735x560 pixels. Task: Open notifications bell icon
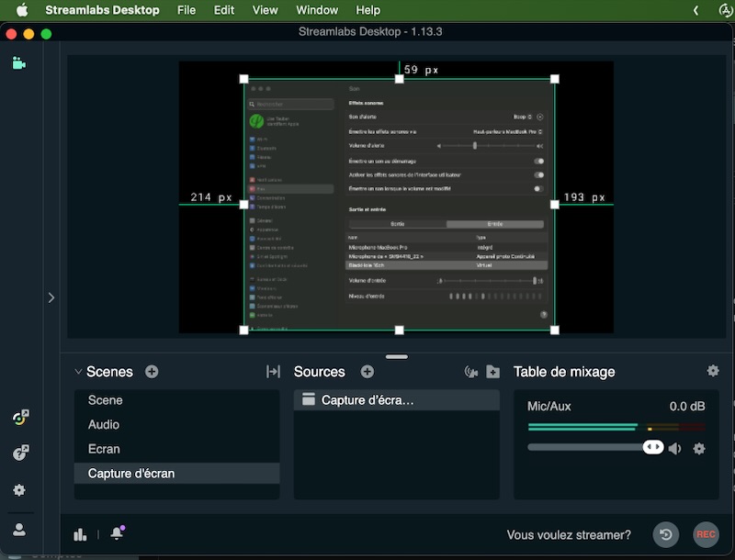click(x=117, y=534)
